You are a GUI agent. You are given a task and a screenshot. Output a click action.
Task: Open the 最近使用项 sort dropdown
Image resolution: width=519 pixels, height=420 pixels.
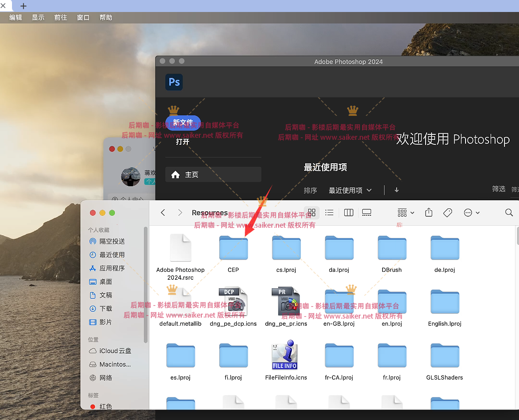tap(350, 190)
